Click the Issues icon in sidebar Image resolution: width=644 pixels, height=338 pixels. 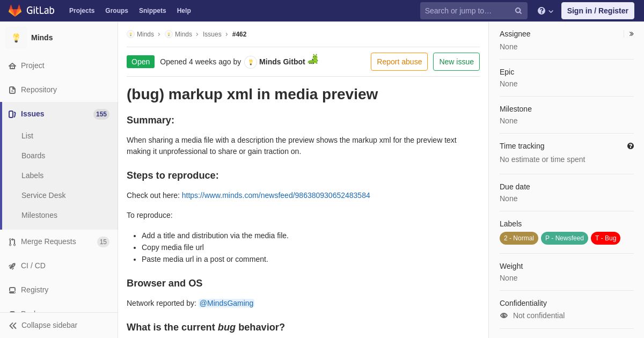pos(12,114)
